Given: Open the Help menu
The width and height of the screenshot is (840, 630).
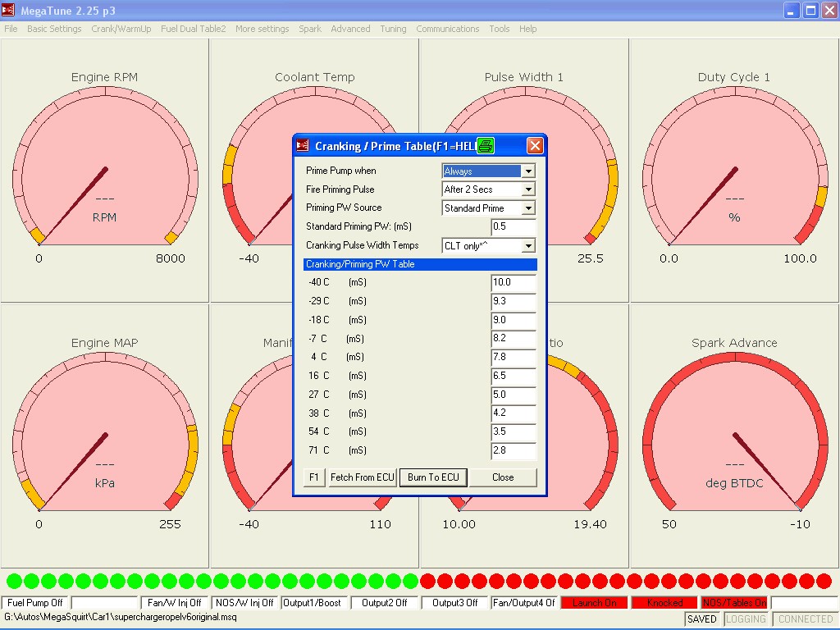Looking at the screenshot, I should 527,29.
